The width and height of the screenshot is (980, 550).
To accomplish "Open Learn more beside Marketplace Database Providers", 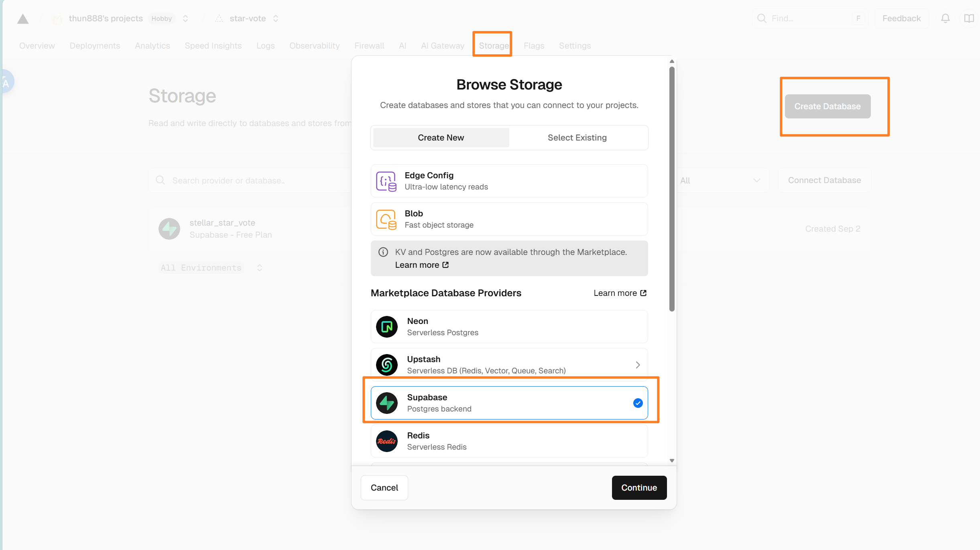I will pyautogui.click(x=620, y=293).
